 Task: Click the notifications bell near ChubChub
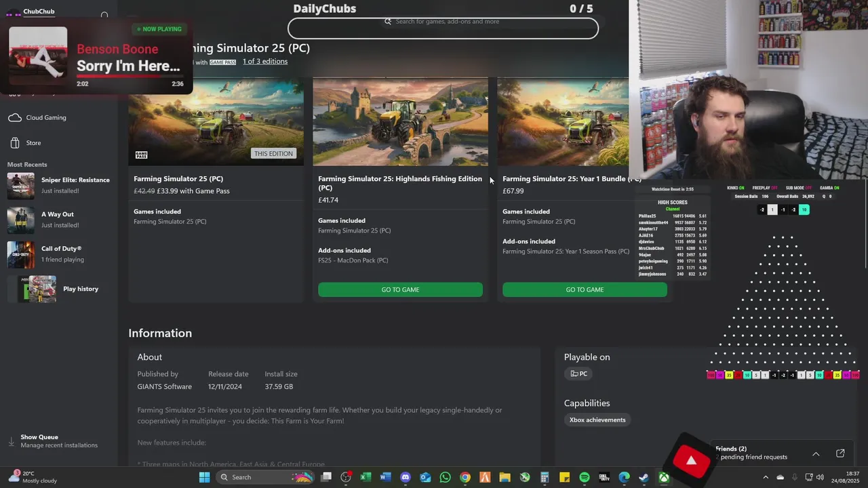click(x=104, y=15)
